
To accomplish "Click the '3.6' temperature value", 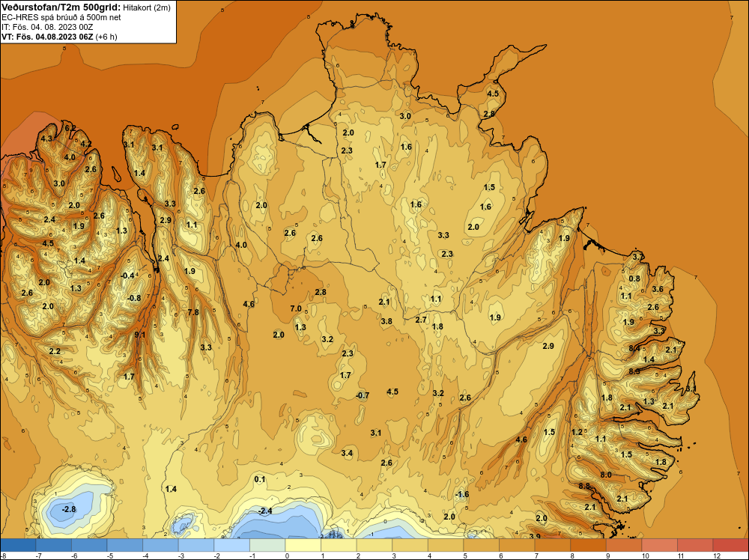I will point(658,289).
